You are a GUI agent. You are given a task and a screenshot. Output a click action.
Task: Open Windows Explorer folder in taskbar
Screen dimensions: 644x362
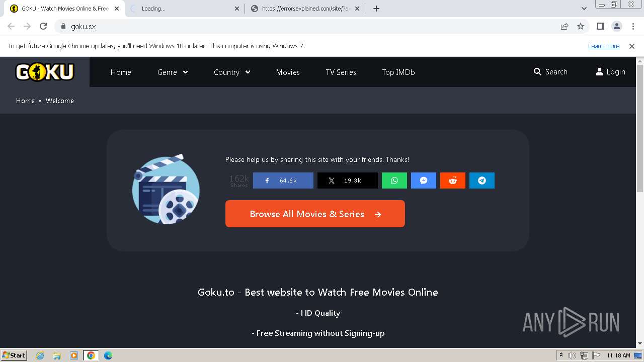[57, 355]
